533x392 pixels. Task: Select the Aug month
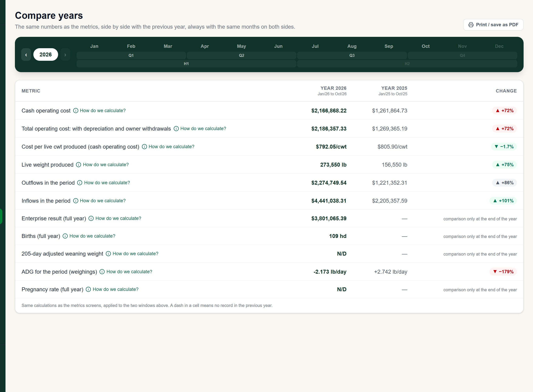click(352, 46)
